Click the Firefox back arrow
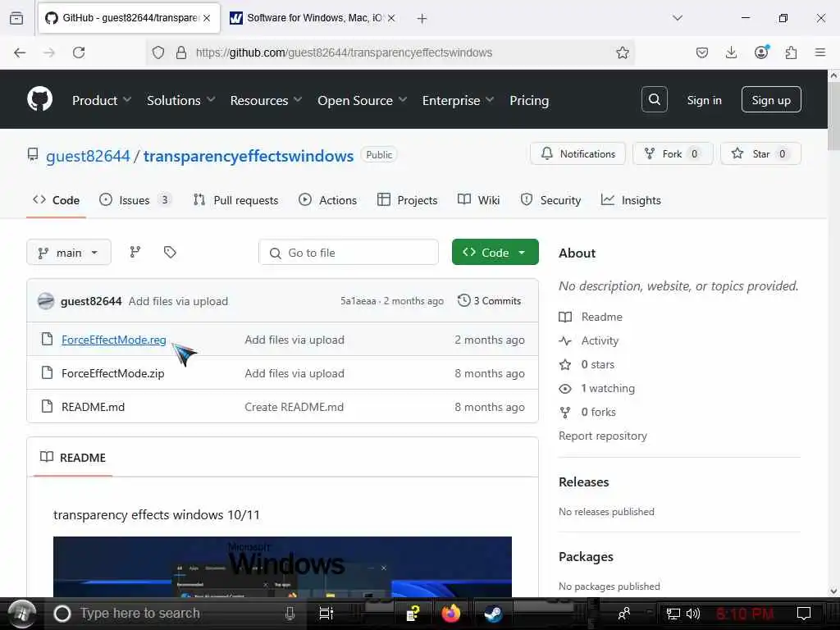840x630 pixels. pyautogui.click(x=20, y=52)
